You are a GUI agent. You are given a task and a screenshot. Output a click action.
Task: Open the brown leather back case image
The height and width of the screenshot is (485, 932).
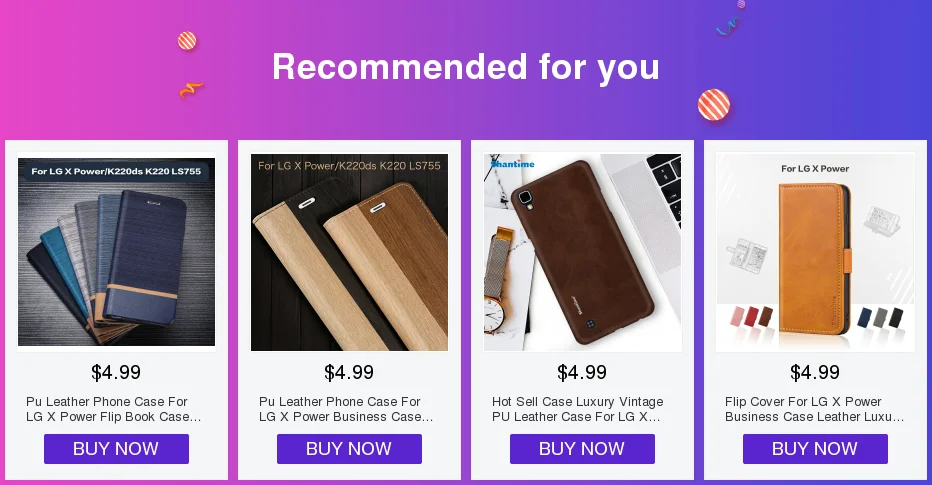click(582, 252)
